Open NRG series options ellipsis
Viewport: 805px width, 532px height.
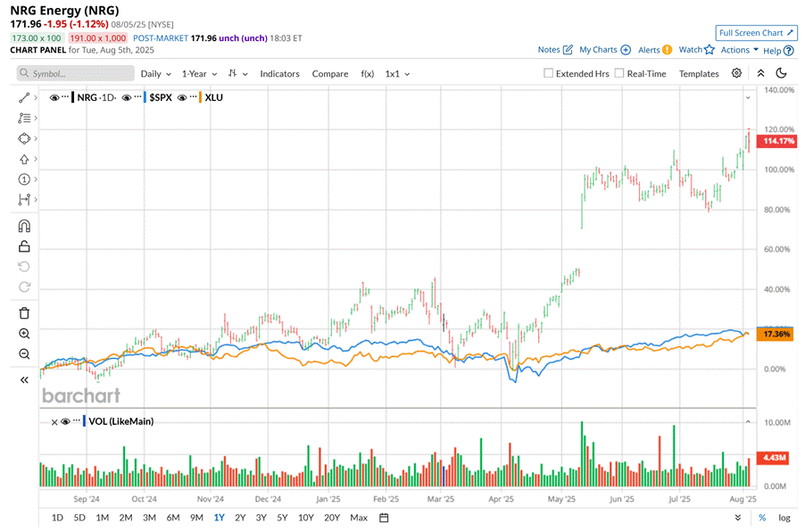click(x=64, y=97)
